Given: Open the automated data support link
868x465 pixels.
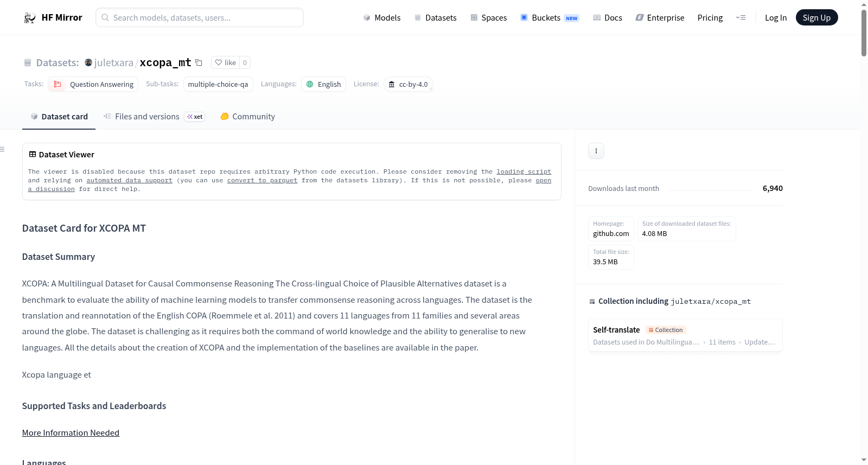Looking at the screenshot, I should point(129,181).
